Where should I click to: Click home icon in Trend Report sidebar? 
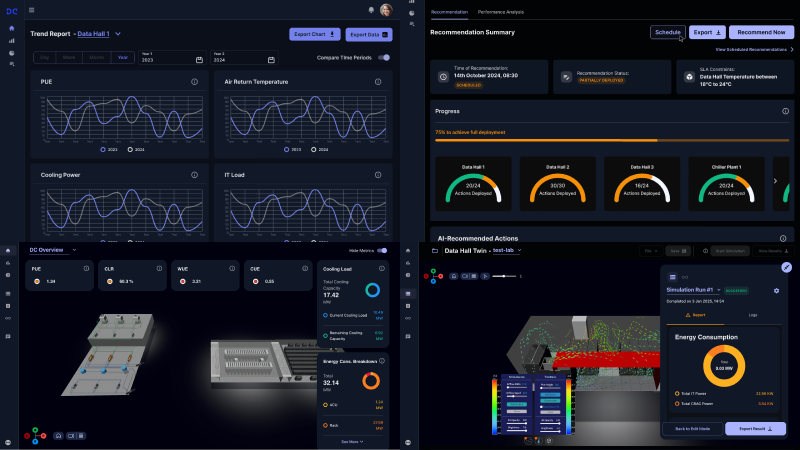click(x=12, y=29)
